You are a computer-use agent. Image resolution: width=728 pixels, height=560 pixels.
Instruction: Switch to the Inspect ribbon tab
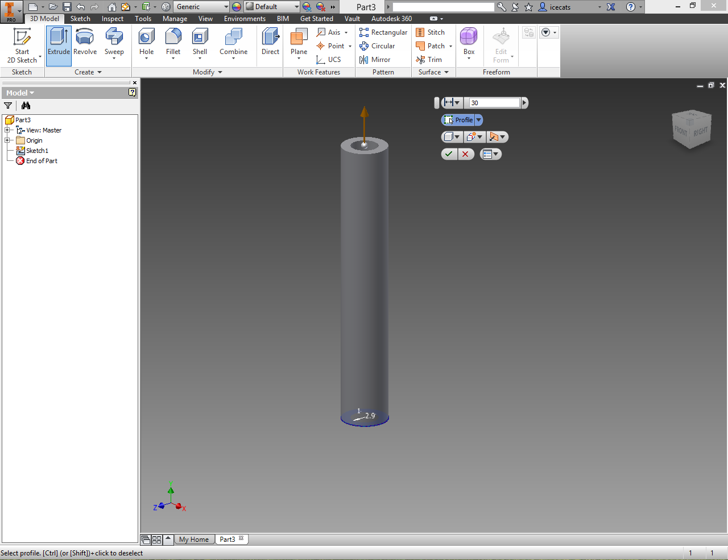click(112, 19)
